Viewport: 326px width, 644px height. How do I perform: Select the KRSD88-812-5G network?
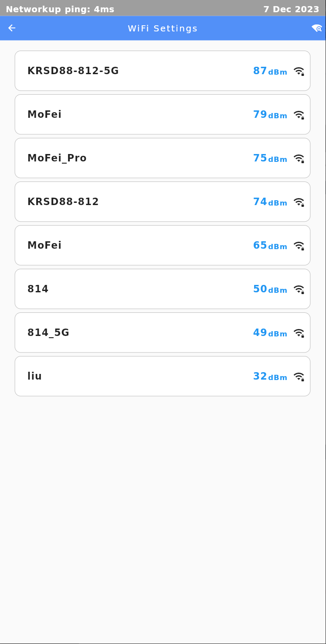(x=73, y=71)
